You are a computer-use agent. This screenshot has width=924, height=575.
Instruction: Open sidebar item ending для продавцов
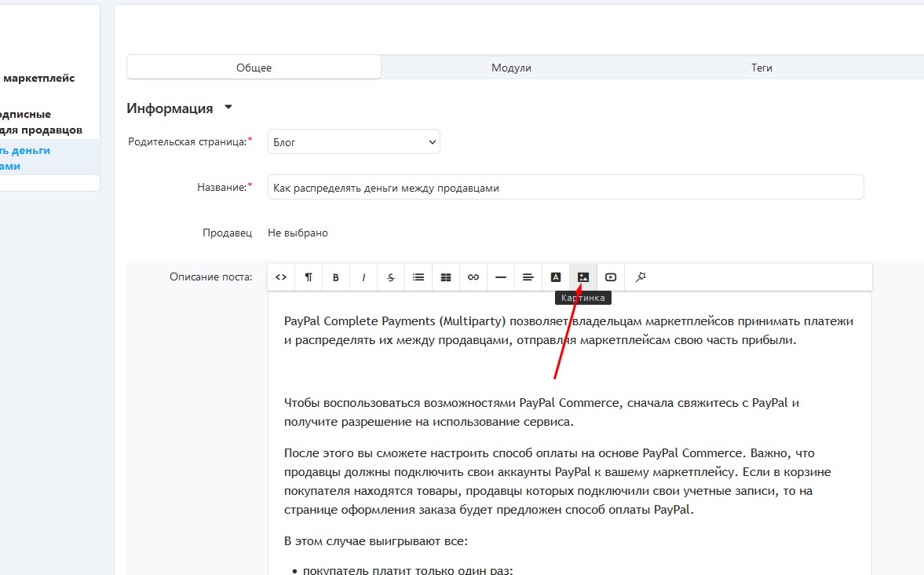coord(42,122)
